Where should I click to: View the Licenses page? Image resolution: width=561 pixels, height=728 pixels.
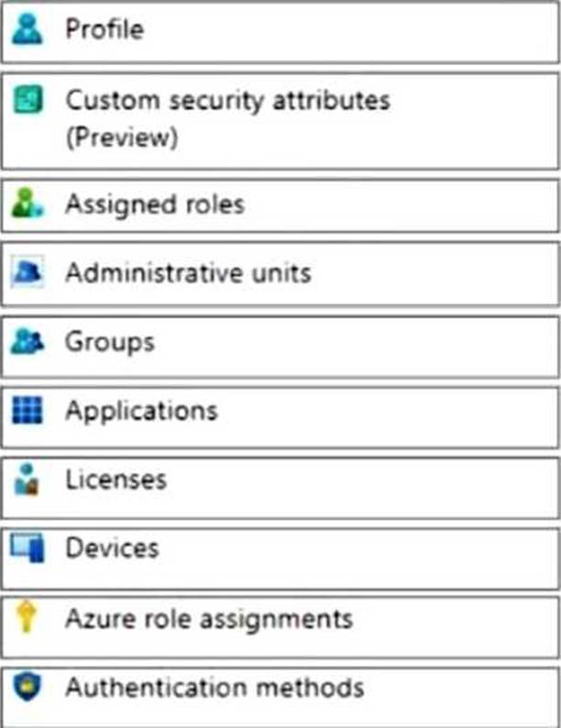(115, 480)
